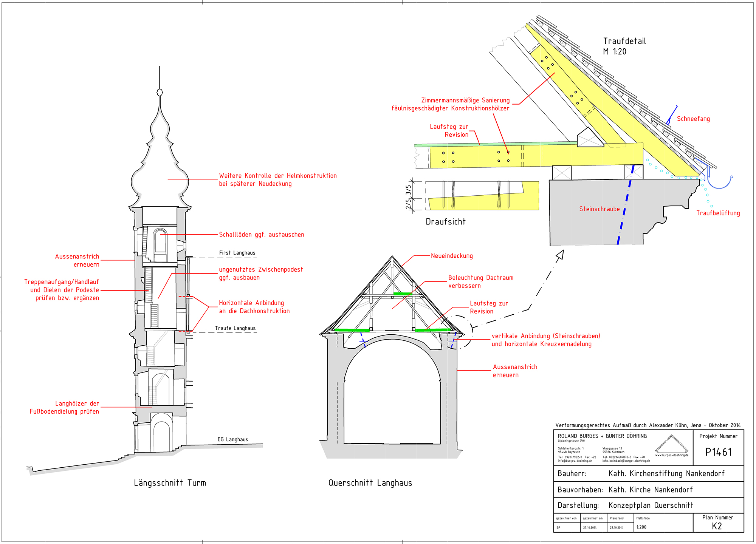Viewport: 756px width, 544px height.
Task: Select the EG Langhaus label
Action: coord(233,439)
